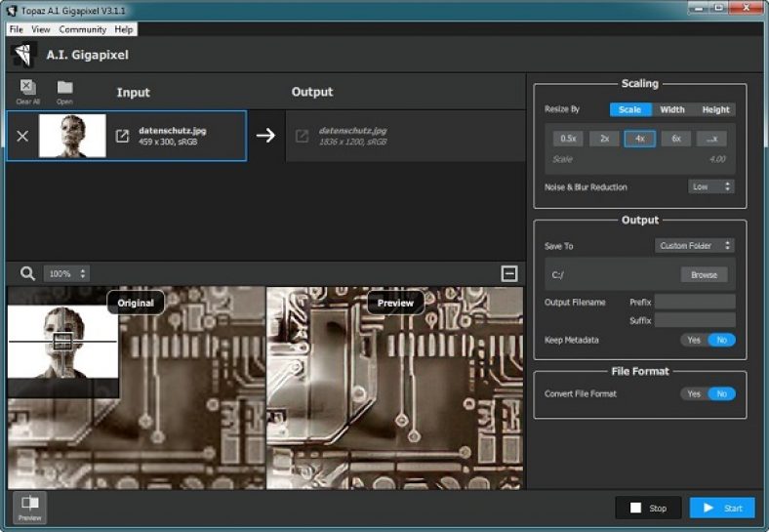Click the Browse button
Screen dimensions: 769x532
point(704,275)
